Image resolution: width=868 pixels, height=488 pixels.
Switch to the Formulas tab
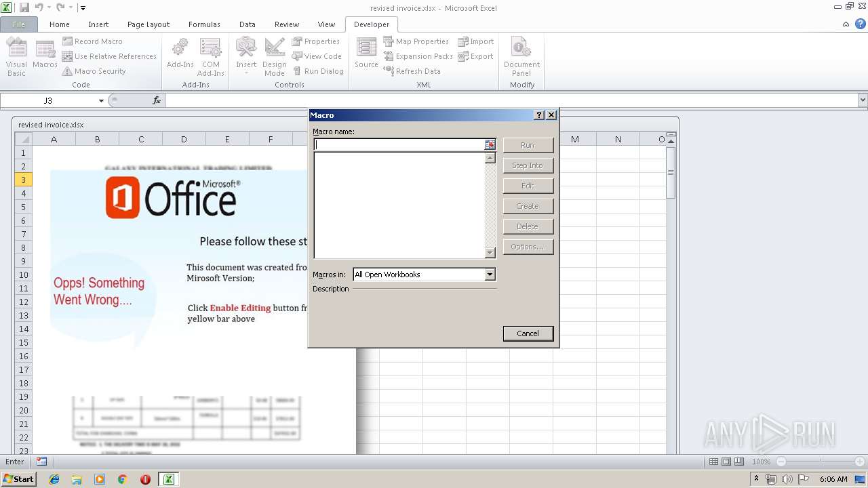(204, 24)
